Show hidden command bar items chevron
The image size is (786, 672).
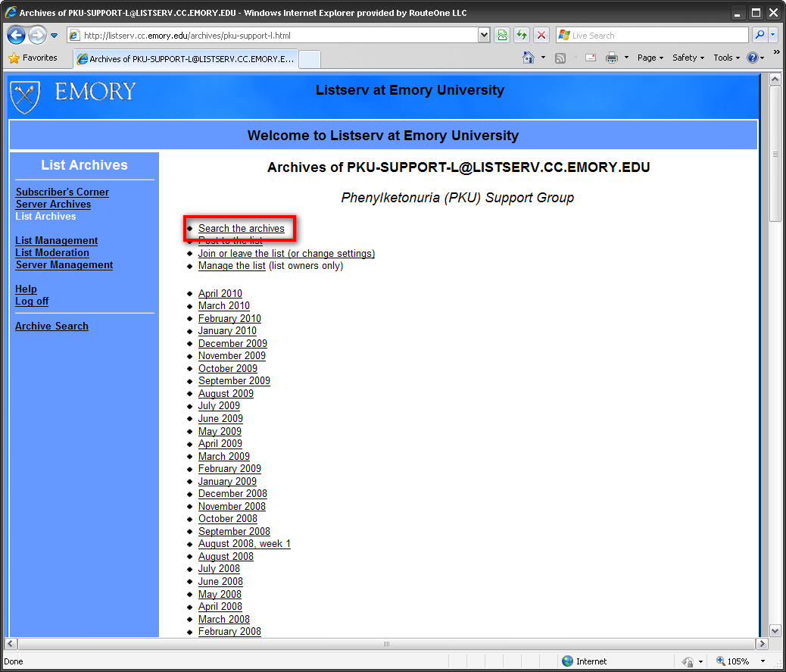tap(776, 52)
